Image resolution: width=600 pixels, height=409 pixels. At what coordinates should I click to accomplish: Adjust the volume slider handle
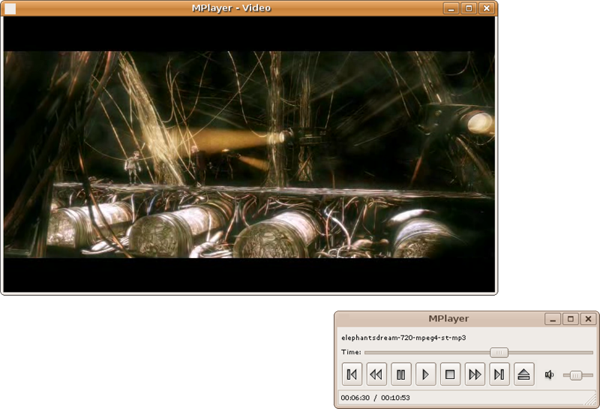576,375
